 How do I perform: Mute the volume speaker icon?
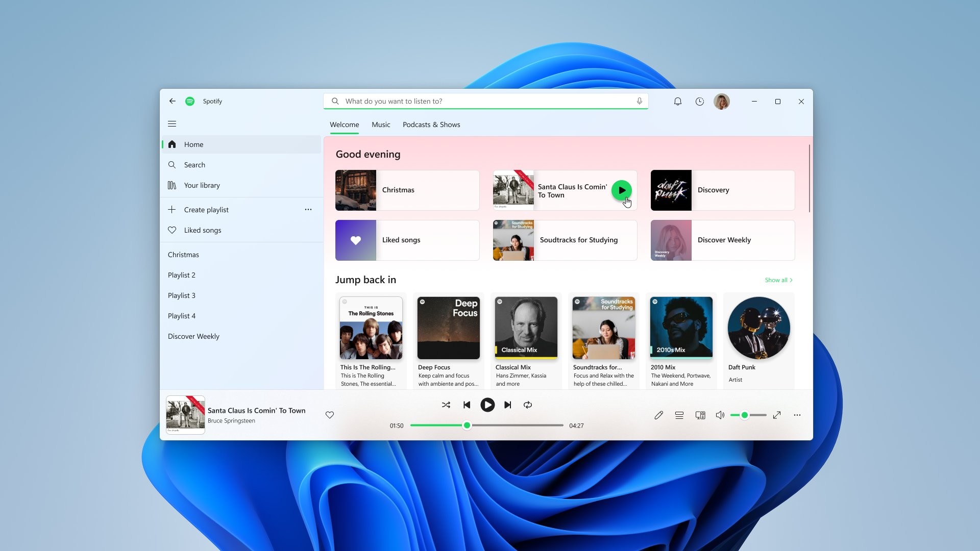coord(720,416)
